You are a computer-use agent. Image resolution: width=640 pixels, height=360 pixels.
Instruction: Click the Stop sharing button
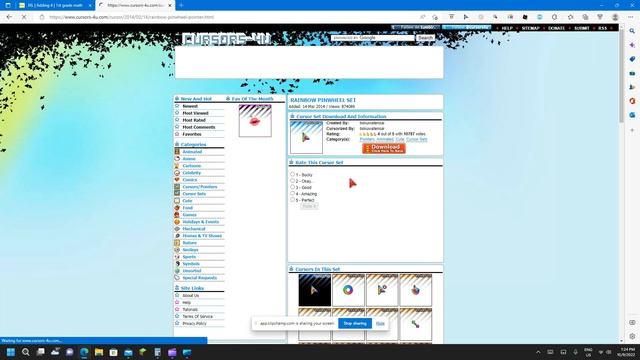355,323
